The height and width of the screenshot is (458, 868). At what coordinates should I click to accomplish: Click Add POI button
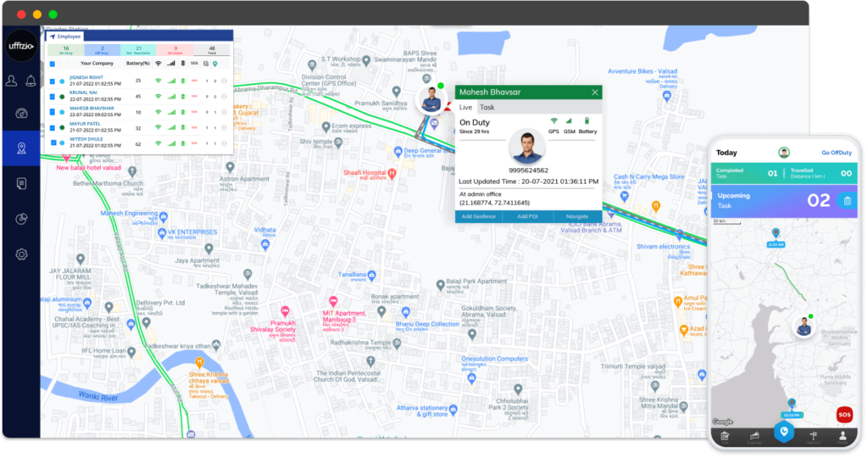click(x=527, y=216)
